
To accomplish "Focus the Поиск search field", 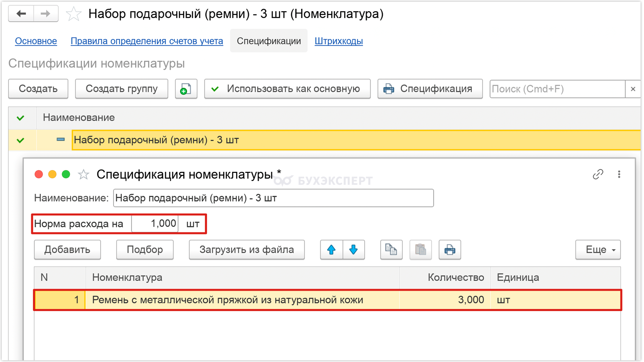I will coord(558,89).
